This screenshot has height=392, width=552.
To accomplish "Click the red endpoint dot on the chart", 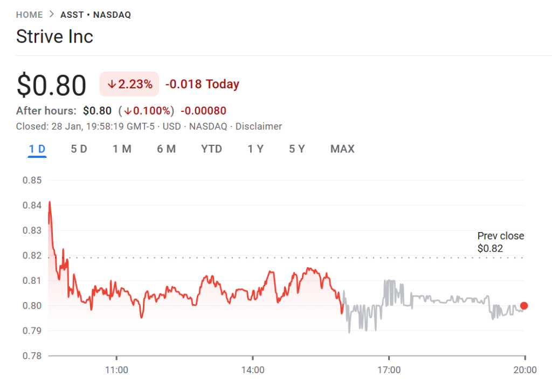I will coord(524,306).
